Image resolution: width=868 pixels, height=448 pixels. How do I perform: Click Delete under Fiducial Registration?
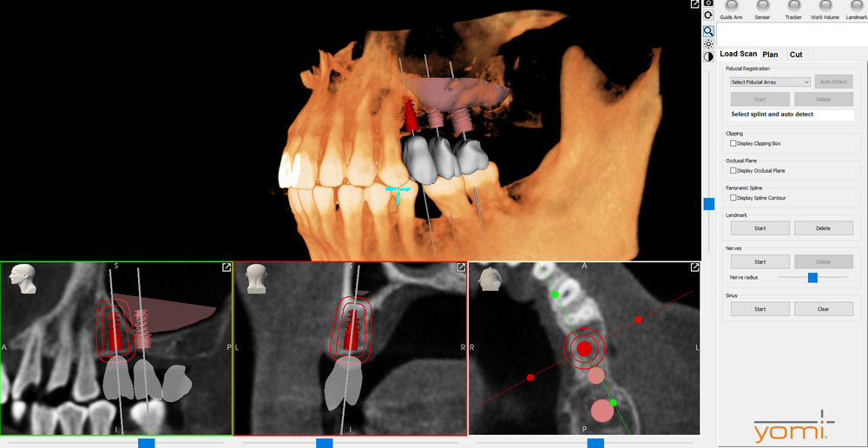click(x=823, y=99)
